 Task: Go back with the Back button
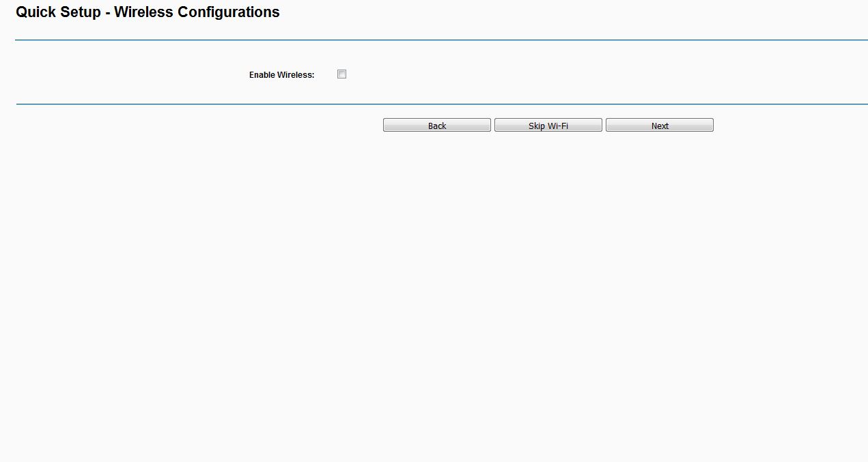coord(437,126)
